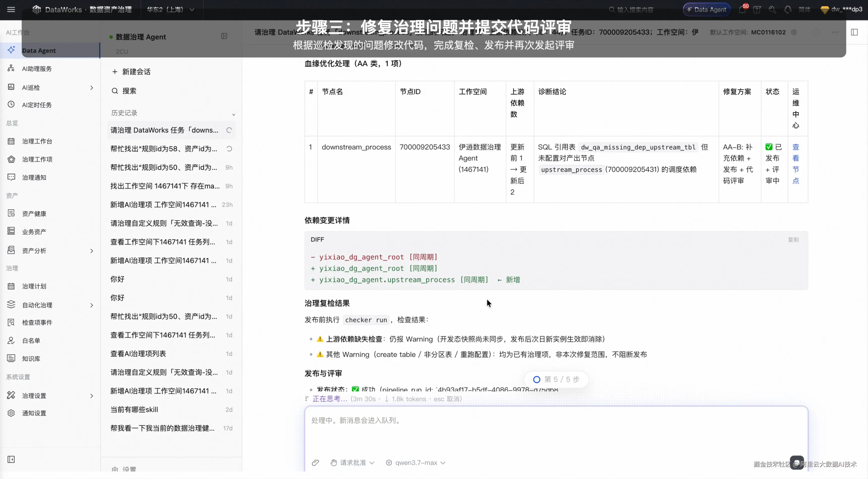
Task: Click the 治理计划 calendar icon
Action: tap(11, 286)
